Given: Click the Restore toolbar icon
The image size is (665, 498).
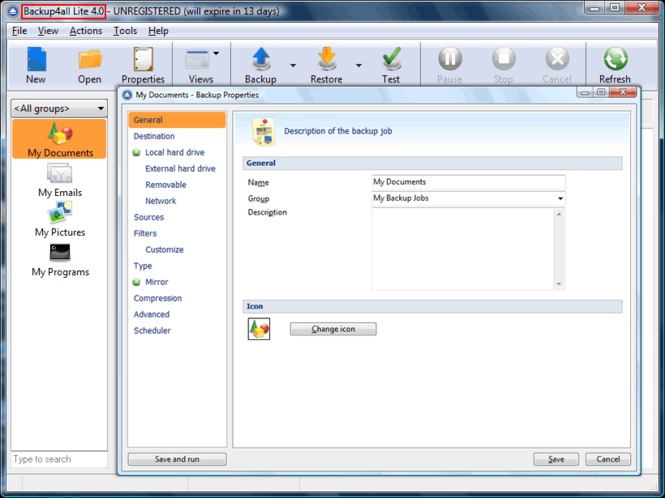Looking at the screenshot, I should click(327, 59).
